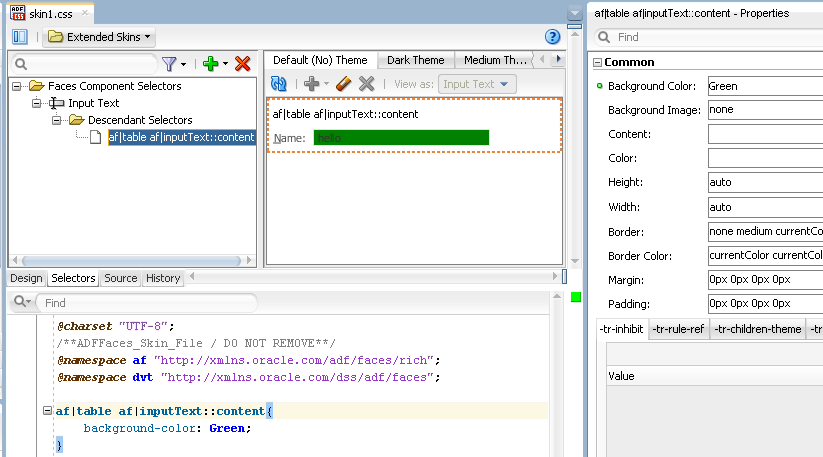The height and width of the screenshot is (457, 823).
Task: Switch to Dark Theme tab
Action: coord(416,60)
